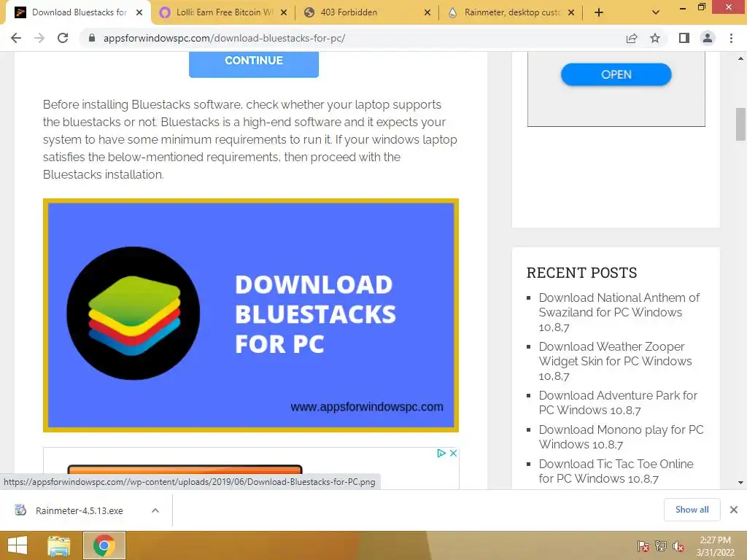Screen dimensions: 747x560
Task: Open a new browser tab
Action: (599, 13)
